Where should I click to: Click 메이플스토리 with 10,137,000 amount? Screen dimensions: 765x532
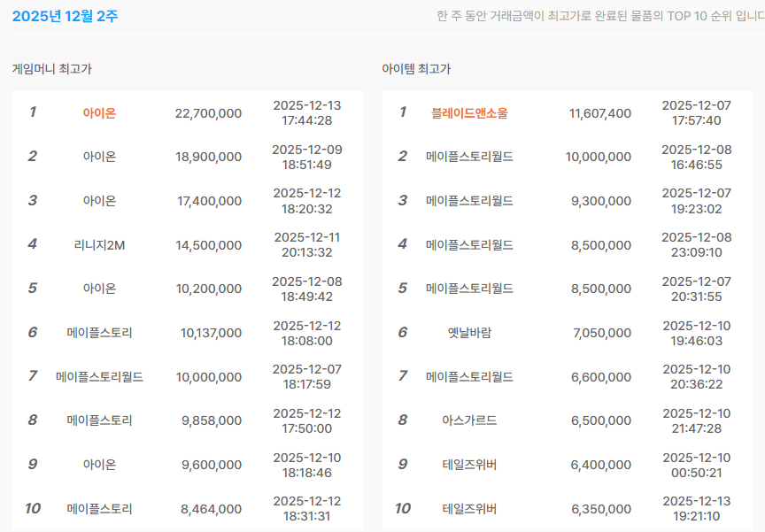pyautogui.click(x=99, y=333)
